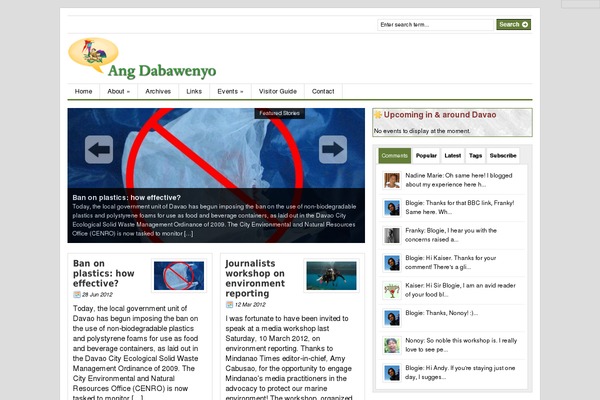Click the Featured Stories label
The width and height of the screenshot is (600, 400).
pos(280,113)
